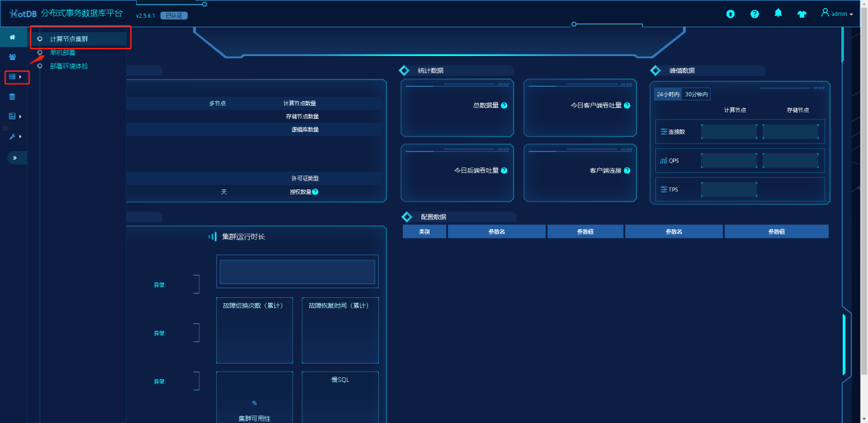Image resolution: width=868 pixels, height=423 pixels.
Task: Click the 已认证 badge next to the version
Action: click(x=174, y=15)
